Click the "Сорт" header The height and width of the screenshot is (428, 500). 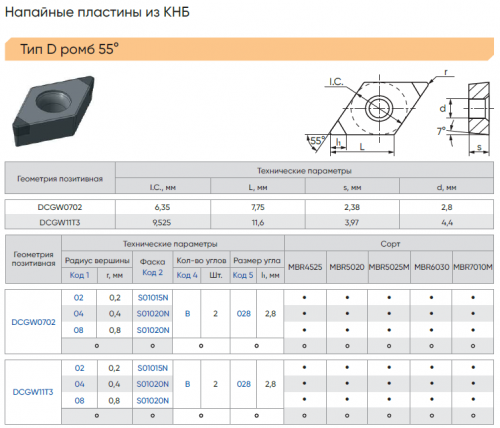click(x=390, y=244)
